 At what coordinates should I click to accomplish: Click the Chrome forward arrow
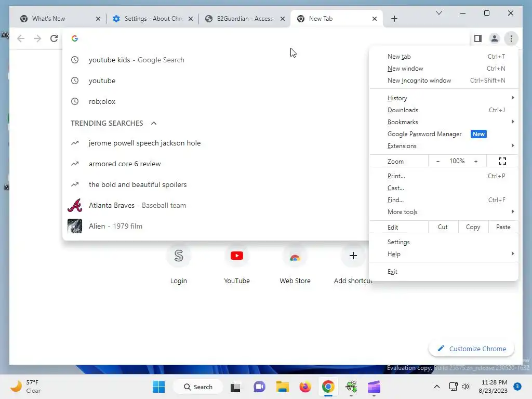(37, 38)
